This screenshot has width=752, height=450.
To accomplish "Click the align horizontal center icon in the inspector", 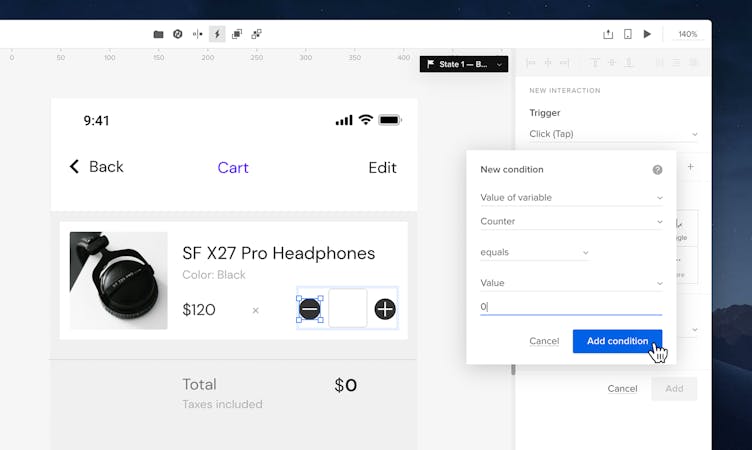I will pos(548,62).
